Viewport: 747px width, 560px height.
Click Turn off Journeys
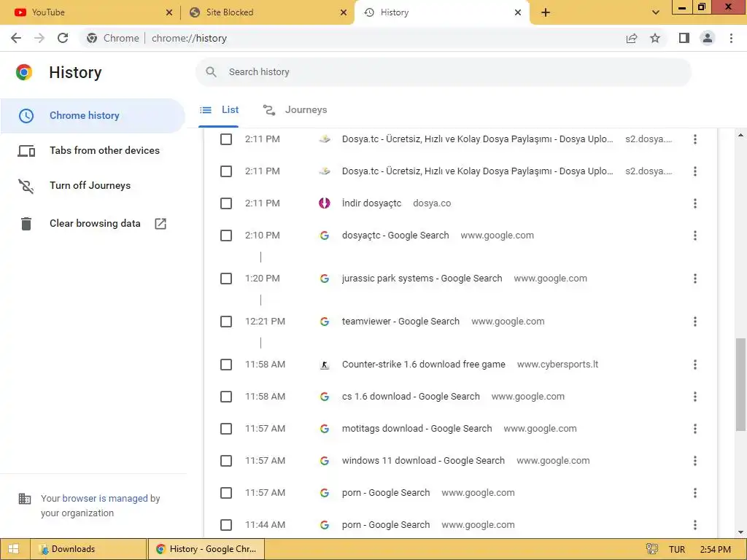coord(93,186)
